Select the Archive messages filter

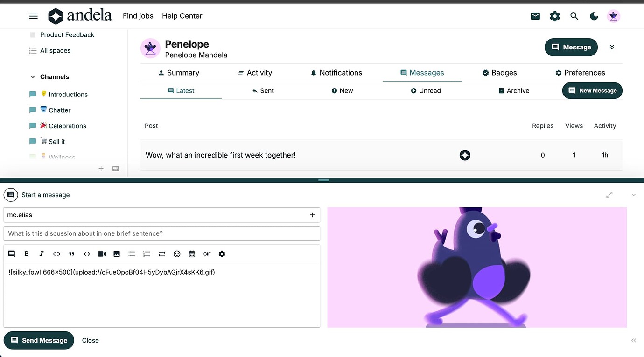(x=514, y=91)
